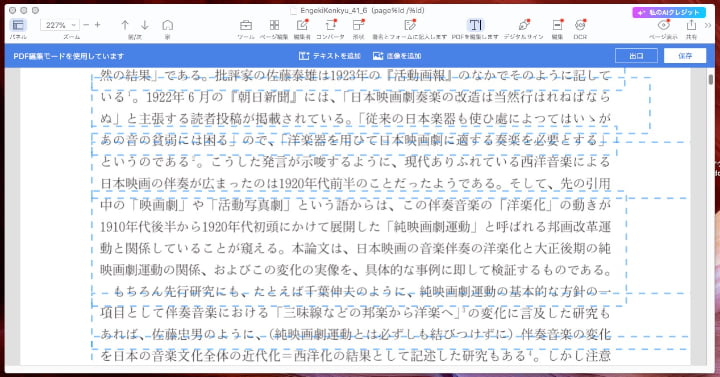Click the line beginning ぬ」と主張する読者投稿
The width and height of the screenshot is (720, 377).
point(355,119)
